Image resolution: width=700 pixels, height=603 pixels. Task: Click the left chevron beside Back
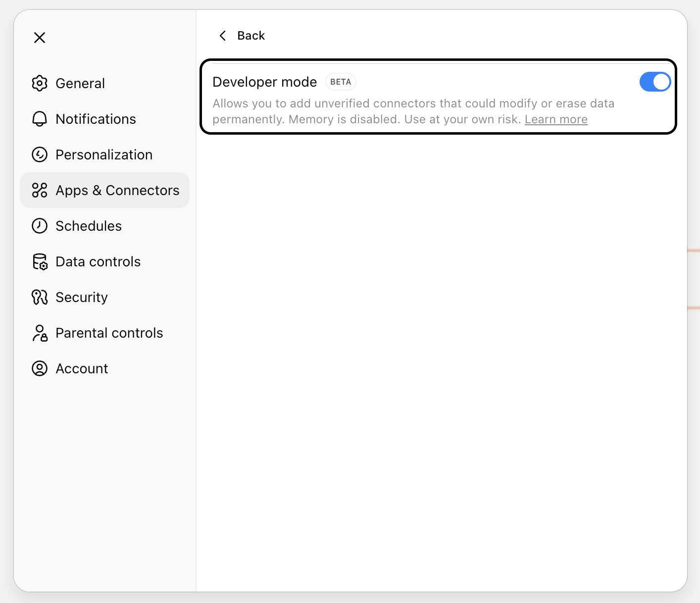223,36
